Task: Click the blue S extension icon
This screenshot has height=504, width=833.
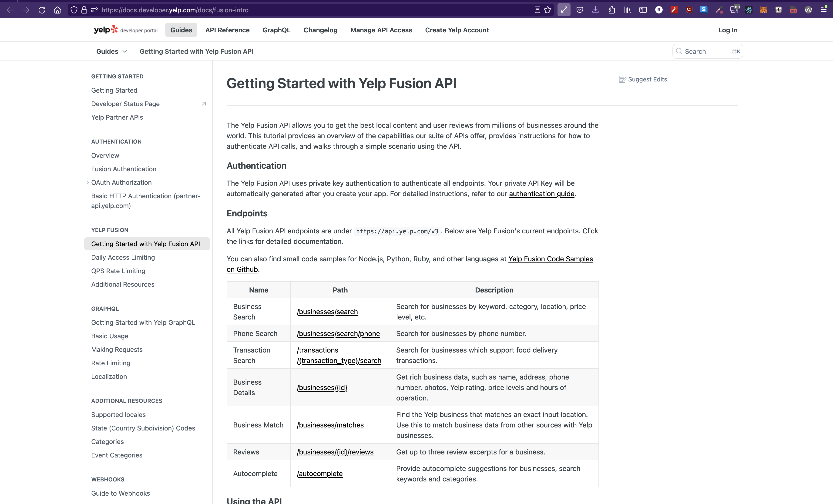Action: [x=704, y=10]
